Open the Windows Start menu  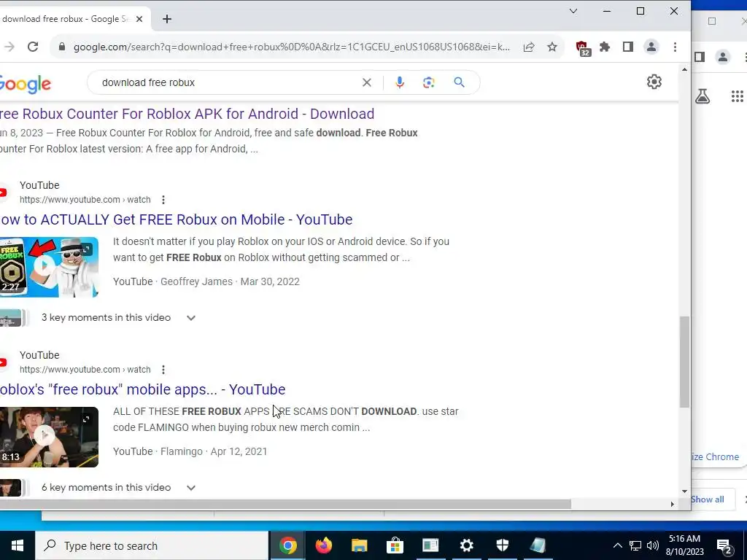tap(18, 545)
